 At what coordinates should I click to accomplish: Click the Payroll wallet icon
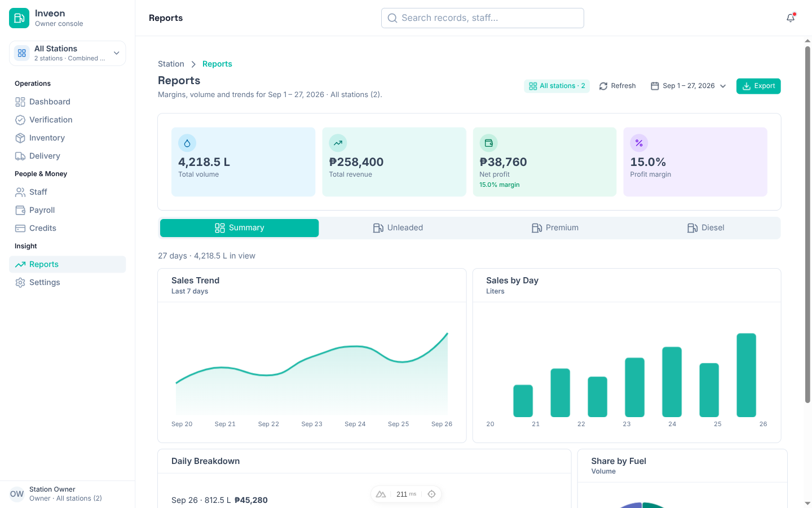(20, 210)
